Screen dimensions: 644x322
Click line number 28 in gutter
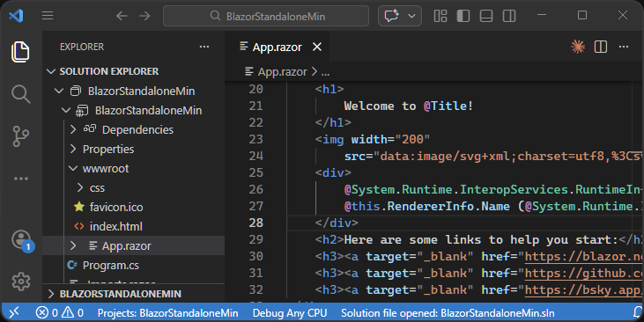(x=255, y=223)
